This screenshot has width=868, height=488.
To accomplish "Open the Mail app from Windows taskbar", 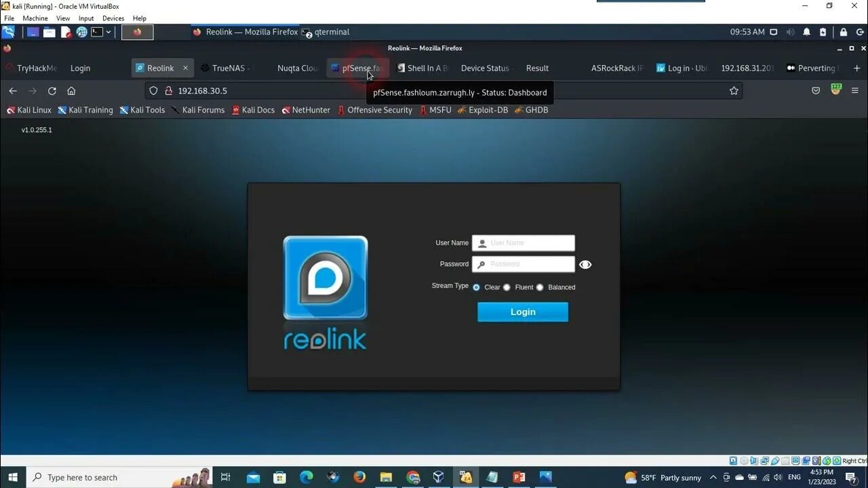I will pos(253,477).
